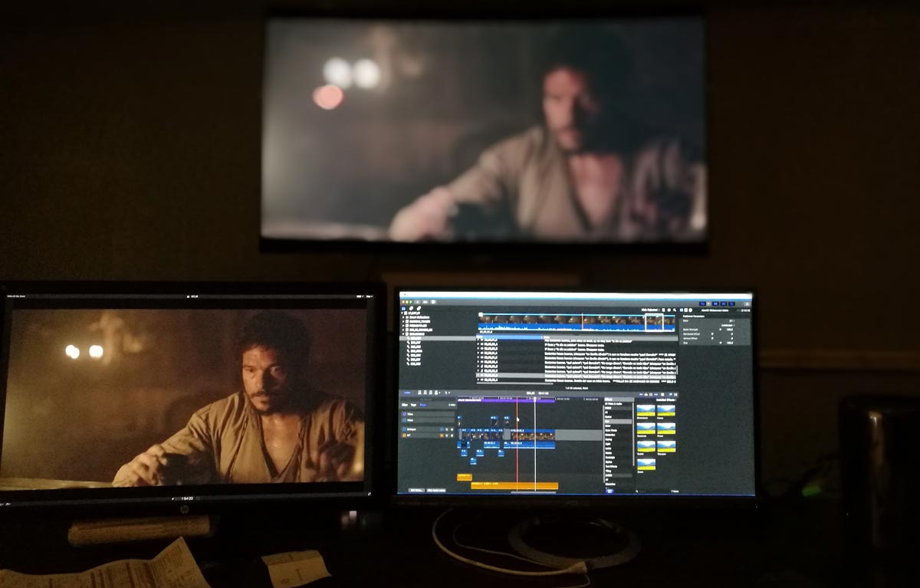The height and width of the screenshot is (588, 920).
Task: Select the Focus blur effect thumbnail
Action: (x=666, y=410)
